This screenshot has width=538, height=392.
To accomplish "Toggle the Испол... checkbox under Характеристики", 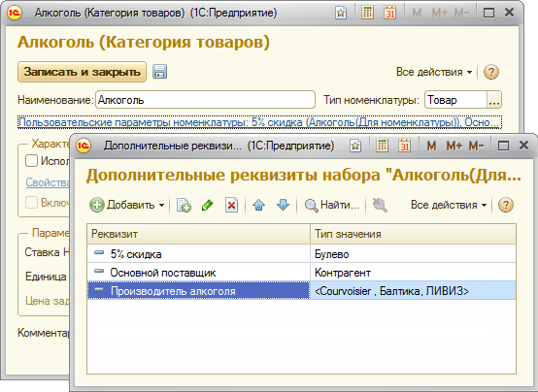I will (x=31, y=160).
